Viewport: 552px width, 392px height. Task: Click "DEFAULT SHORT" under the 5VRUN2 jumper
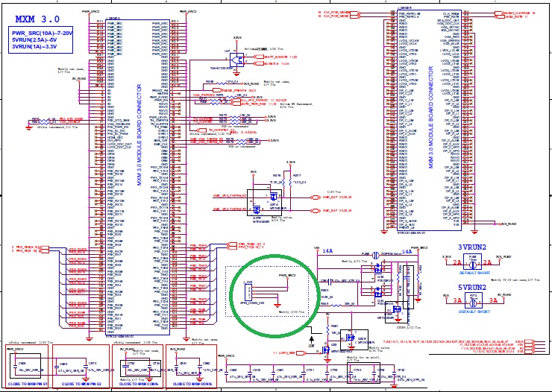474,312
